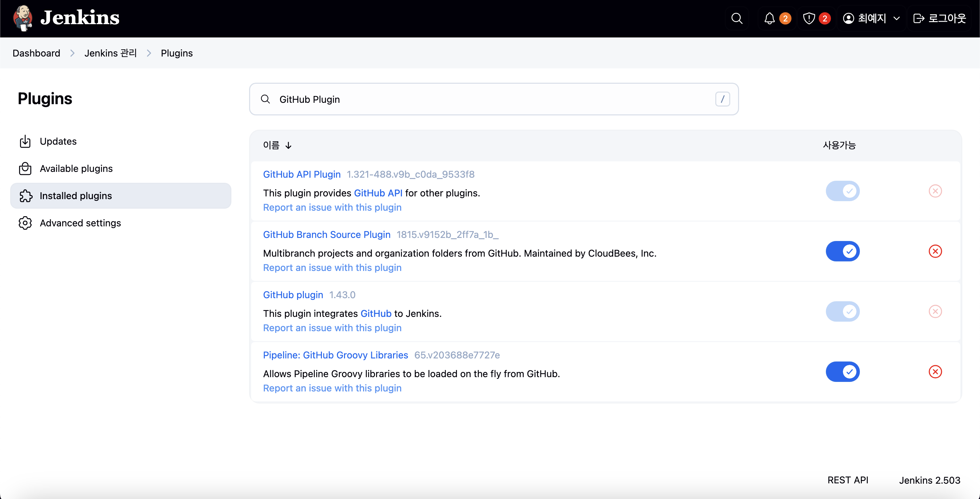
Task: Open the header search magnifier icon
Action: (736, 18)
